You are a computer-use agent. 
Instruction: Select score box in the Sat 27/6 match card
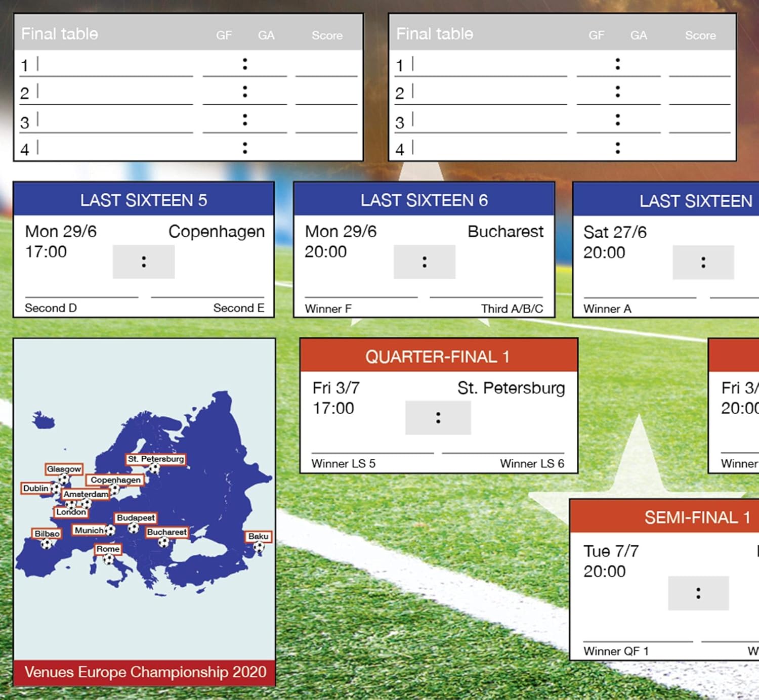point(703,262)
